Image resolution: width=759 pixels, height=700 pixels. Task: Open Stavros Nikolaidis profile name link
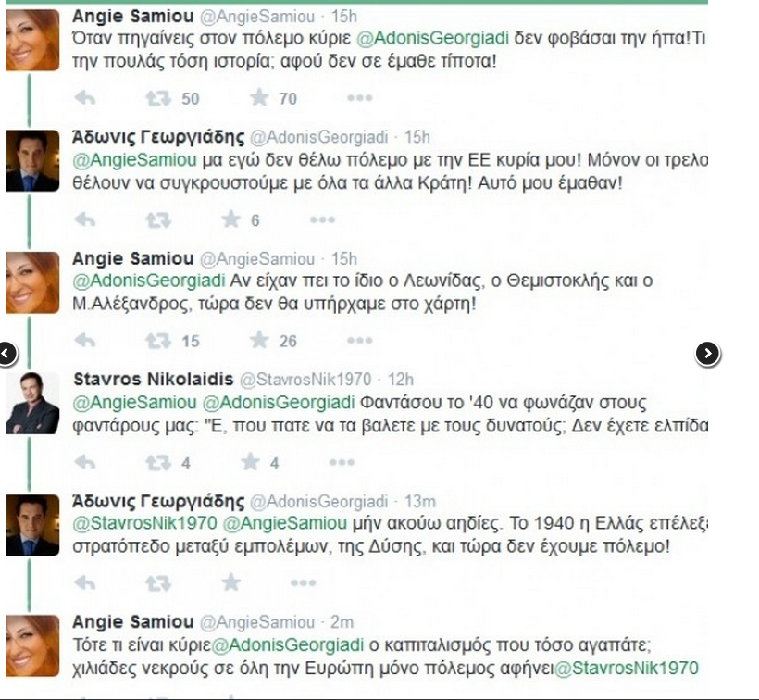pyautogui.click(x=151, y=380)
